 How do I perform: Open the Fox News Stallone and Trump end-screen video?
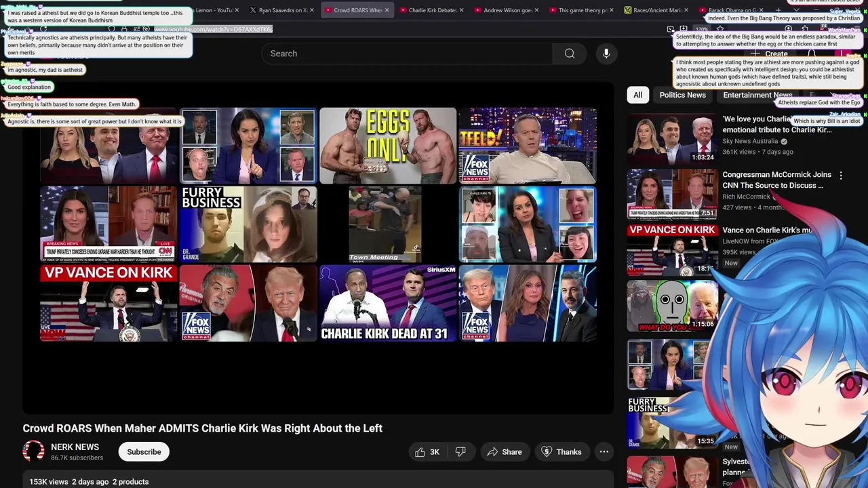click(248, 303)
